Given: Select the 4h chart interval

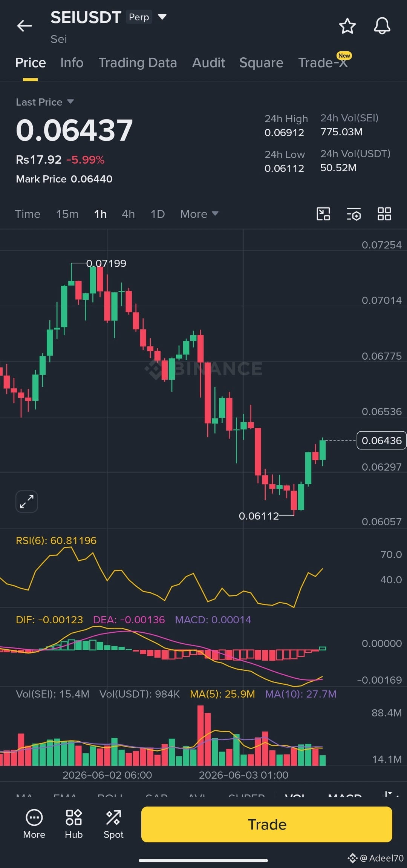Looking at the screenshot, I should coord(128,214).
